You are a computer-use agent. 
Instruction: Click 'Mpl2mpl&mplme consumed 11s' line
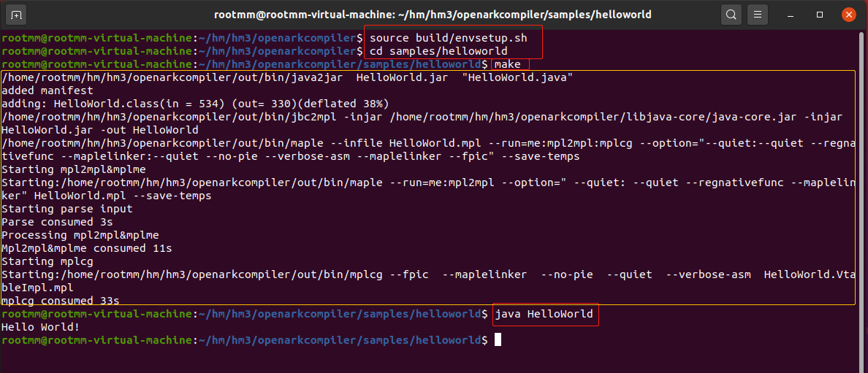pos(87,249)
